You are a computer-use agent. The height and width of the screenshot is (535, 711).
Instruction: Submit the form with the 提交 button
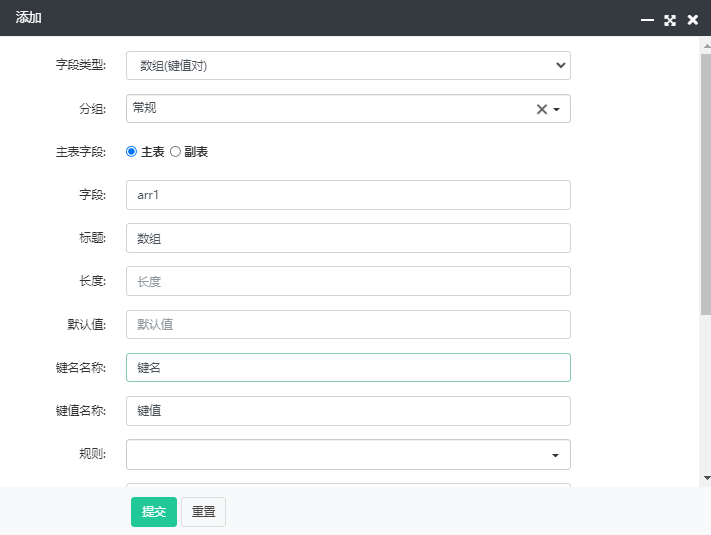[x=154, y=512]
